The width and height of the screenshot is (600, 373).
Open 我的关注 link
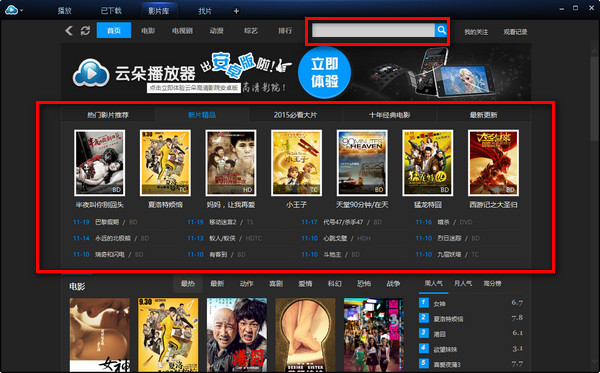[x=476, y=32]
